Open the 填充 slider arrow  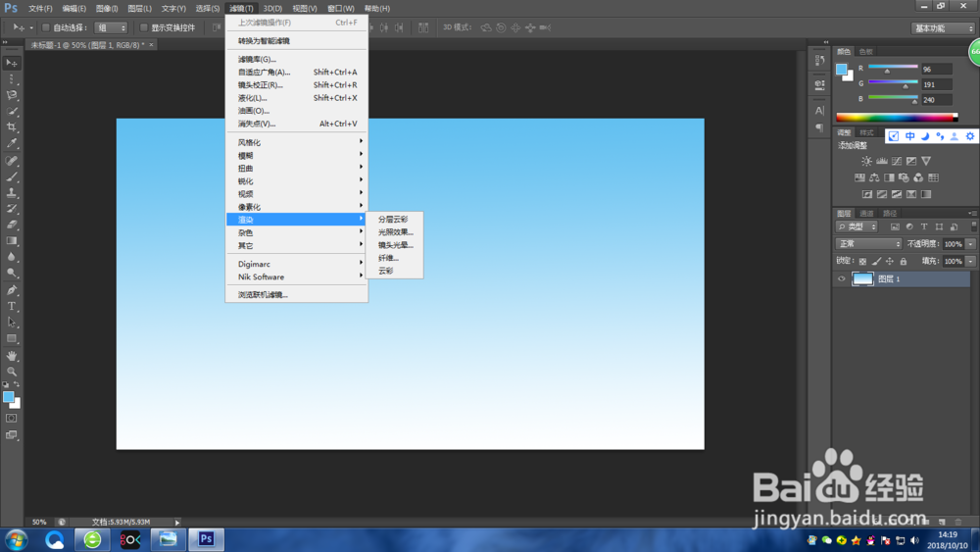970,262
